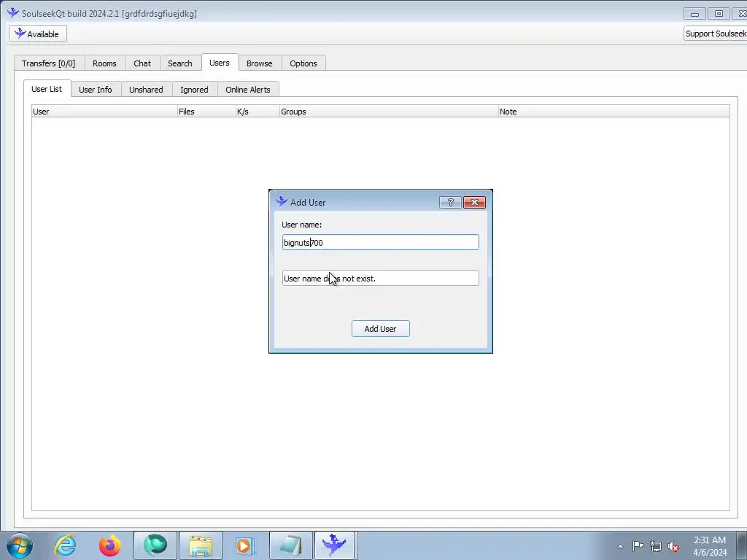
Task: Sort by the Groups column header
Action: pos(389,112)
